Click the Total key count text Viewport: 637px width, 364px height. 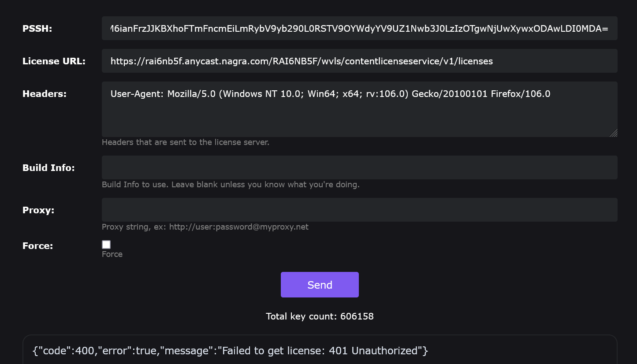(x=320, y=316)
